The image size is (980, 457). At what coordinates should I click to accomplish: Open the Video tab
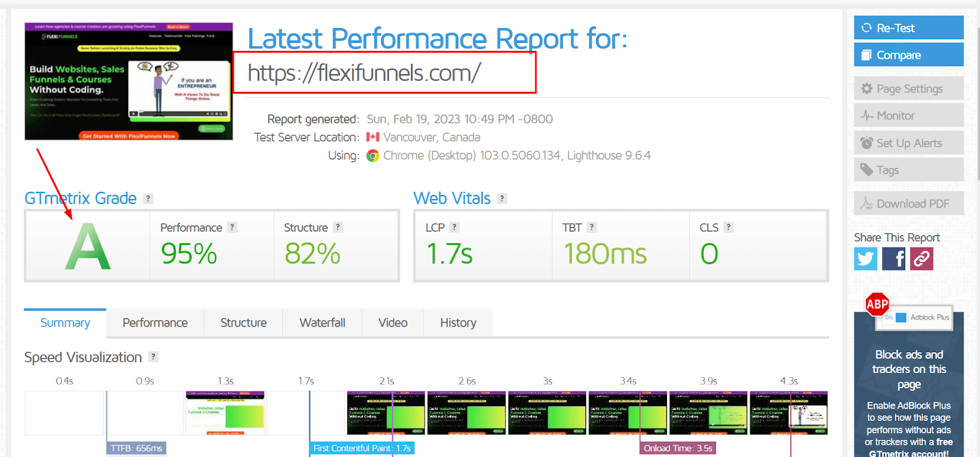pyautogui.click(x=393, y=323)
